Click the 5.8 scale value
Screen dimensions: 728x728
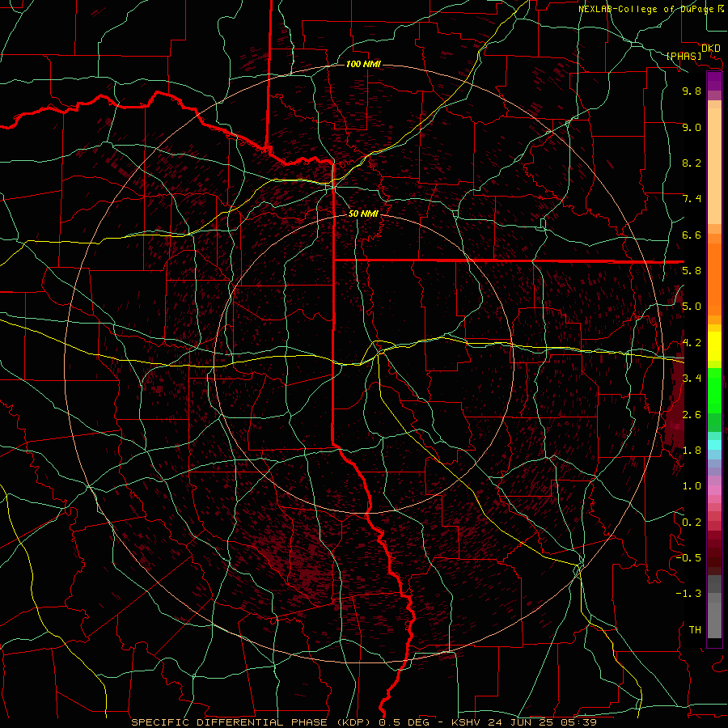(692, 270)
